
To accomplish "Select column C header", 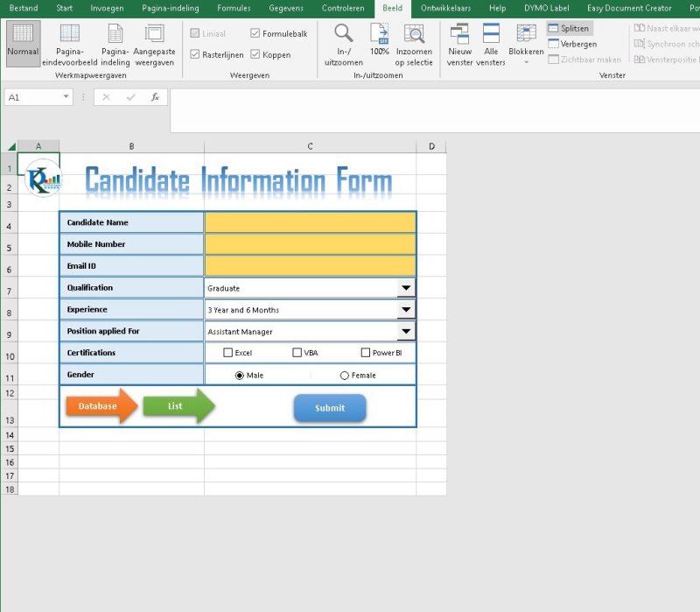I will [311, 146].
